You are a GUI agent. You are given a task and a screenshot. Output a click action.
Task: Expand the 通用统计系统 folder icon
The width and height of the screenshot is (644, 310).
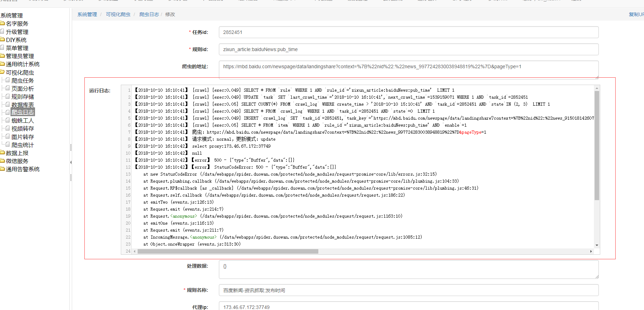[2, 64]
